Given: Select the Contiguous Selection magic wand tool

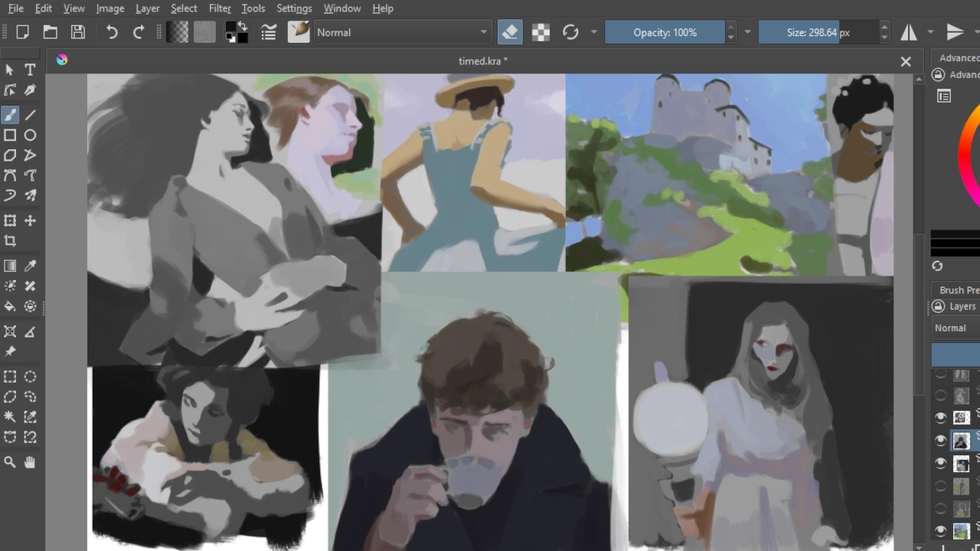Looking at the screenshot, I should click(x=10, y=417).
